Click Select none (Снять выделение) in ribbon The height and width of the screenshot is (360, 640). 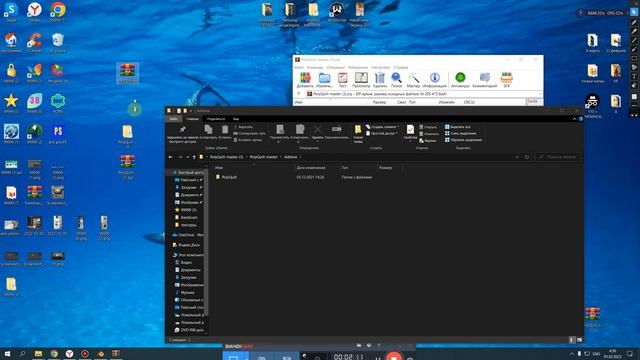[x=460, y=133]
